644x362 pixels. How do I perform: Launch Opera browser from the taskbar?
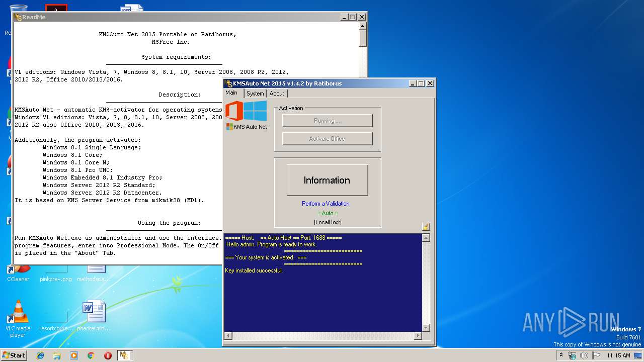(x=108, y=355)
